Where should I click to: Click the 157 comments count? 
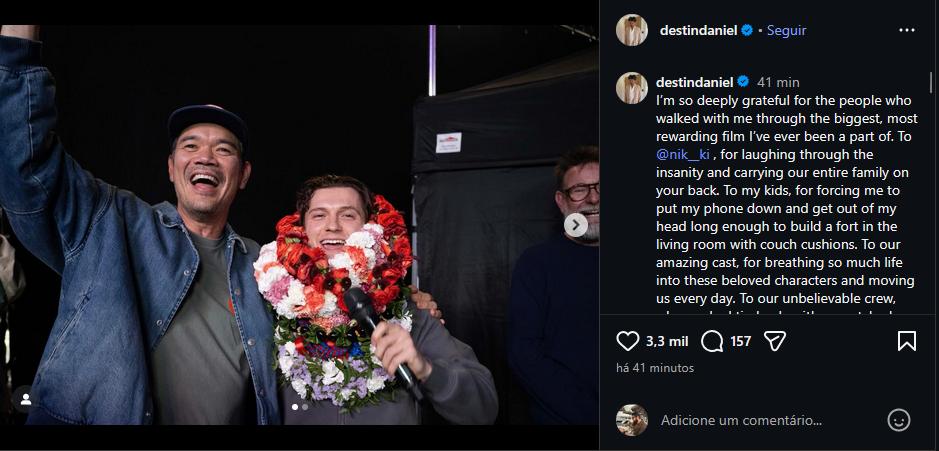click(x=740, y=341)
